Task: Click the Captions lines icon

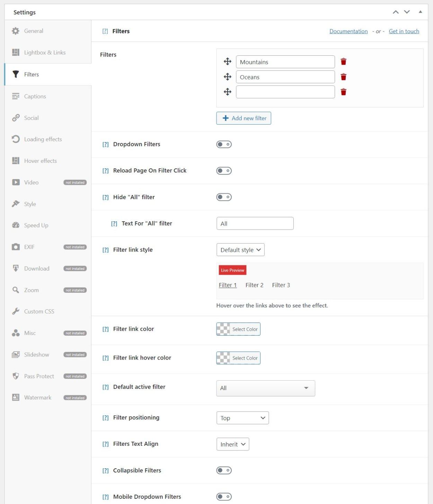Action: click(x=16, y=96)
